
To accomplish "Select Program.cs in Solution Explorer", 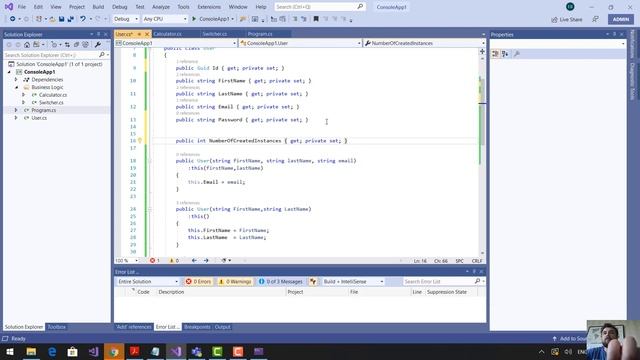I will click(44, 110).
